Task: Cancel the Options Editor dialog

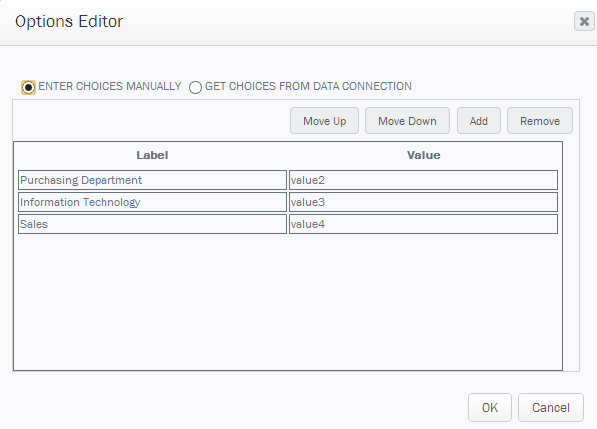Action: tap(551, 408)
